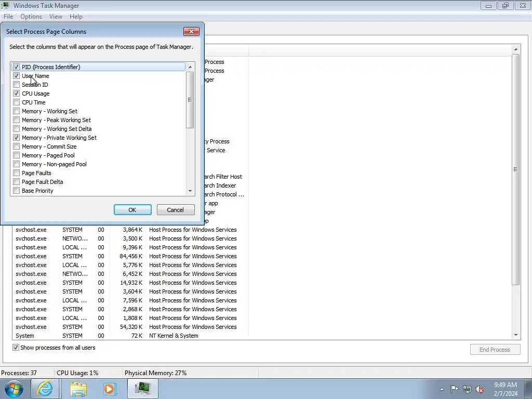Cancel the column selection dialog

click(176, 210)
